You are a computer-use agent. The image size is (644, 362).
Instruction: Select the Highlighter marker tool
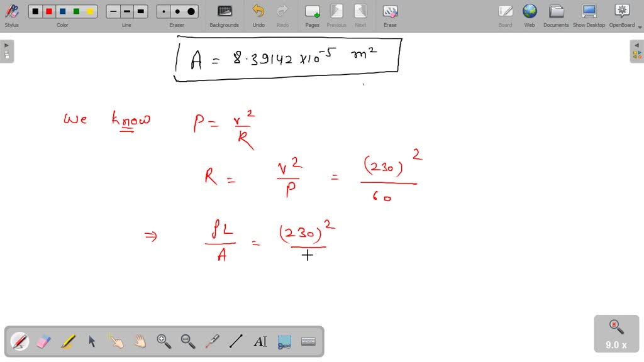click(68, 341)
